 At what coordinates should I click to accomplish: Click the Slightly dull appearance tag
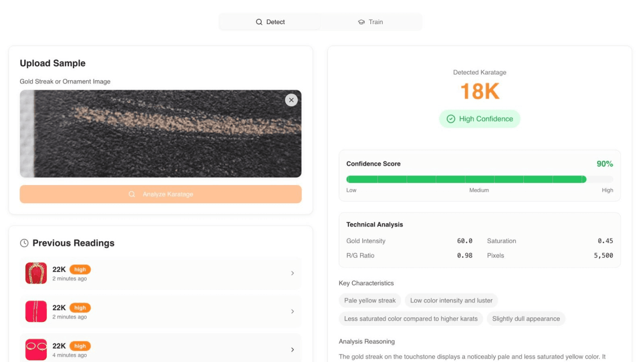tap(526, 319)
